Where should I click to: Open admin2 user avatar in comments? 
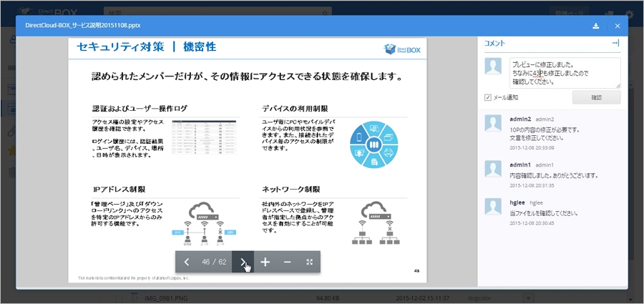pos(493,123)
